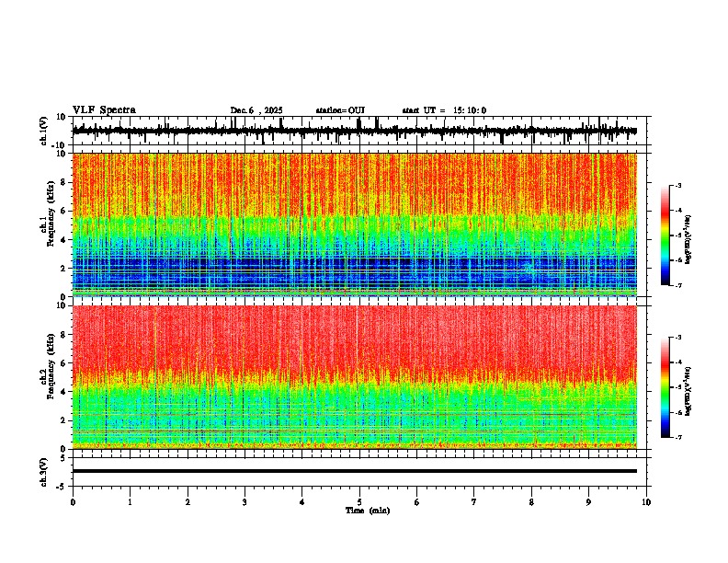Click time axis tick label '0'

pyautogui.click(x=73, y=502)
